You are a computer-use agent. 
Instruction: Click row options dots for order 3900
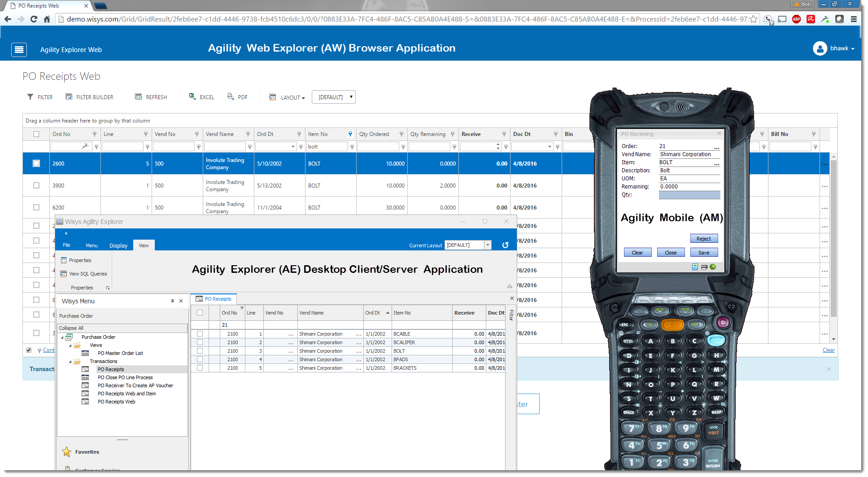coord(824,187)
